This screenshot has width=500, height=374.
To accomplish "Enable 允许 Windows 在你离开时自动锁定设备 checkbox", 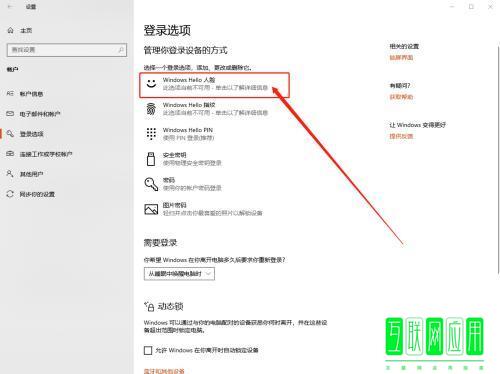I will pyautogui.click(x=148, y=350).
